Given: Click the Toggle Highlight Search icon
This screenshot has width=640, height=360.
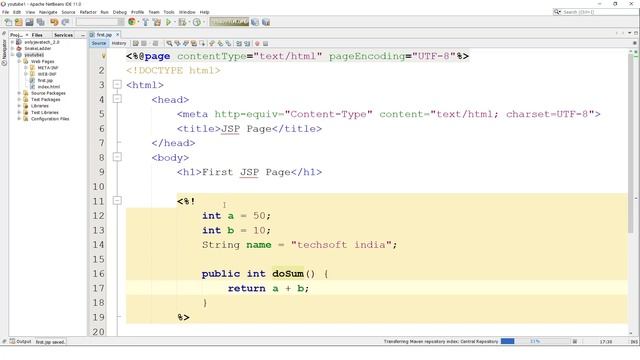Looking at the screenshot, I should pyautogui.click(x=194, y=43).
